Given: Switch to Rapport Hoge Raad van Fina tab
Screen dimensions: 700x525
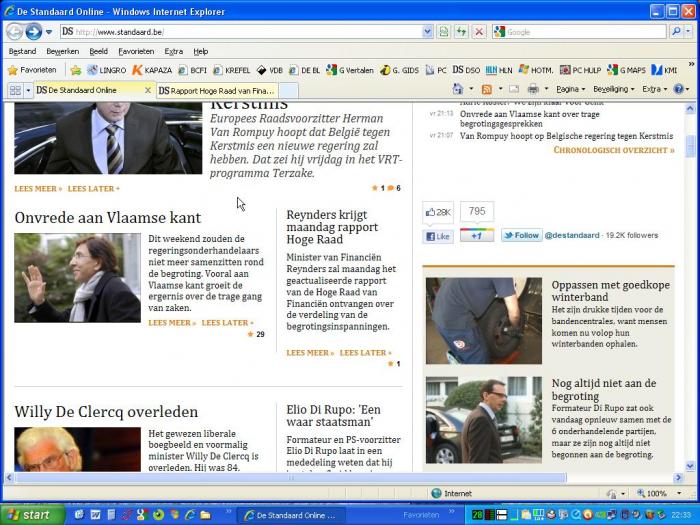Looking at the screenshot, I should (x=217, y=91).
